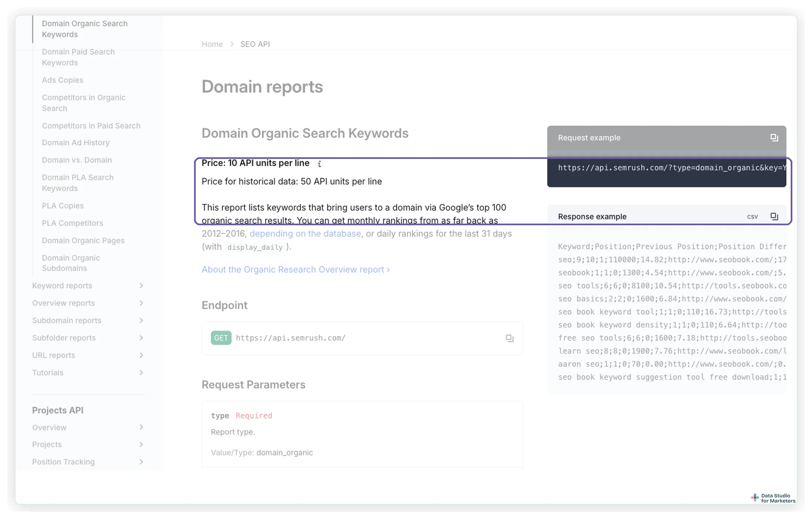
Task: Expand Projects API Overview chevron
Action: (x=141, y=427)
